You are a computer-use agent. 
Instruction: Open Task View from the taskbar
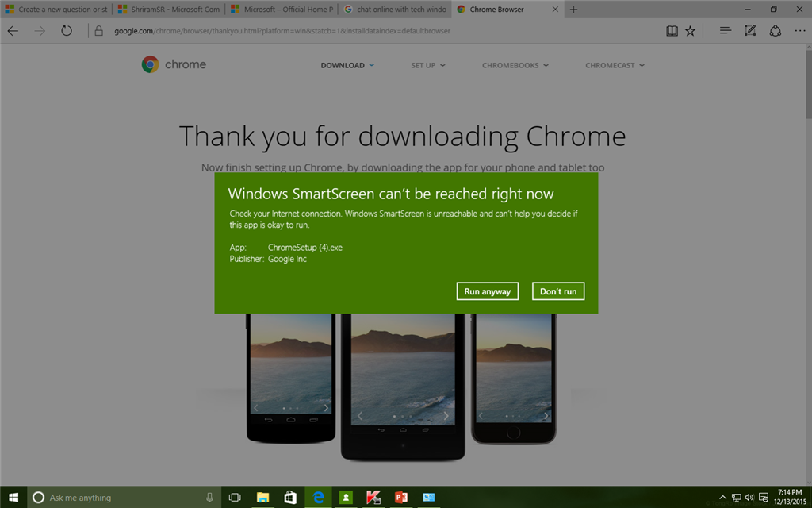pyautogui.click(x=235, y=498)
